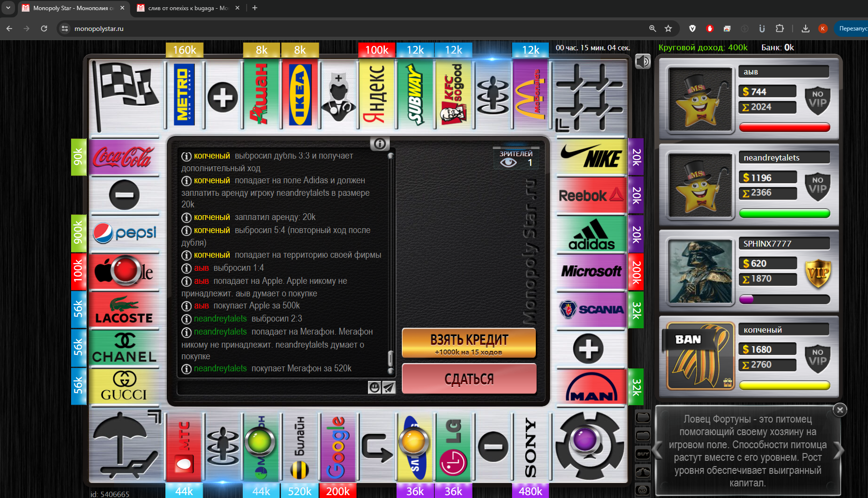Toggle the spectators eye icon
868x498 pixels.
click(x=508, y=162)
